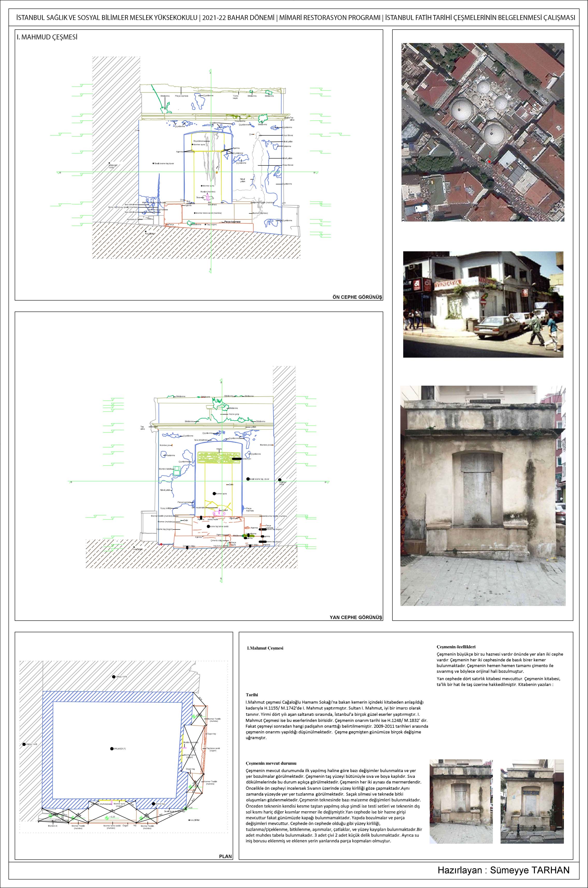Viewport: 588px width, 888px height.
Task: Click the 'Kitabe' inscription panel in side elevation
Action: [219, 457]
